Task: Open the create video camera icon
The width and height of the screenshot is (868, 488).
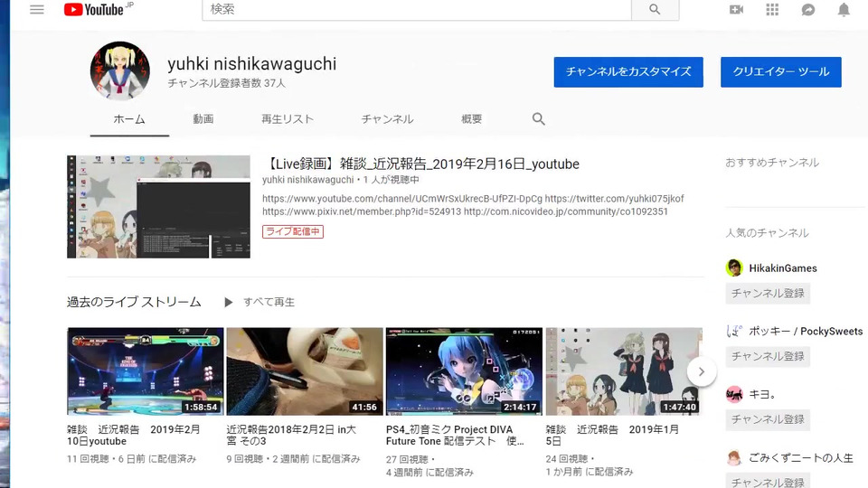Action: click(x=736, y=9)
